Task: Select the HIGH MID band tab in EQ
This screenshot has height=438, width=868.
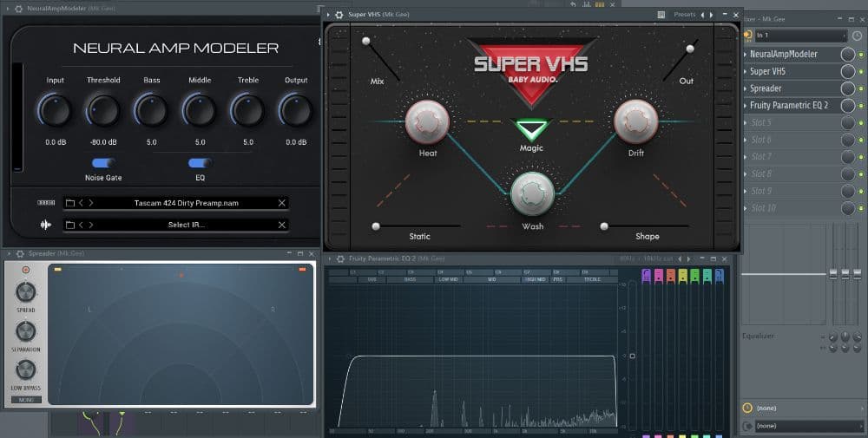Action: click(x=536, y=280)
